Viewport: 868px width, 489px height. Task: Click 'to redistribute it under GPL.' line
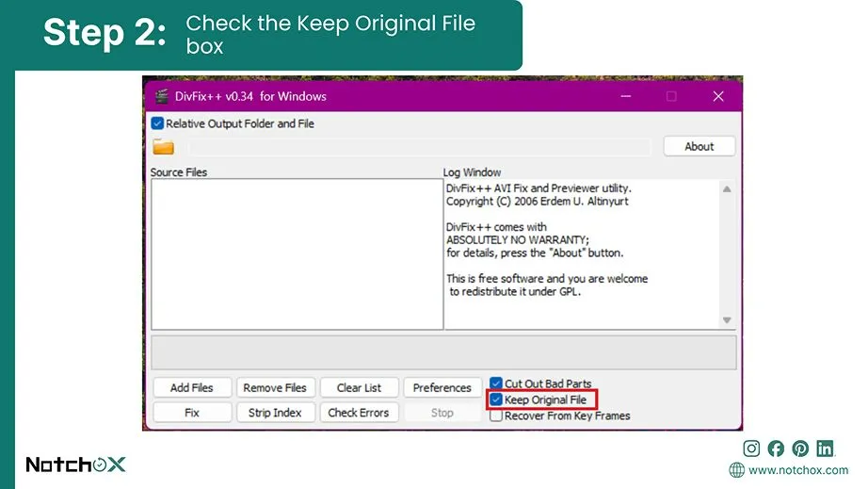click(515, 291)
